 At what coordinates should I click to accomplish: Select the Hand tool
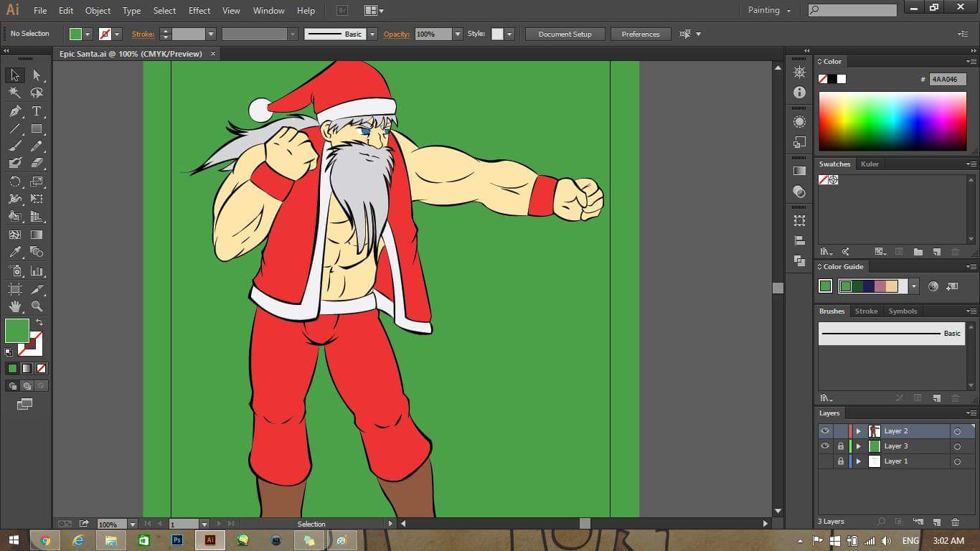coord(14,307)
